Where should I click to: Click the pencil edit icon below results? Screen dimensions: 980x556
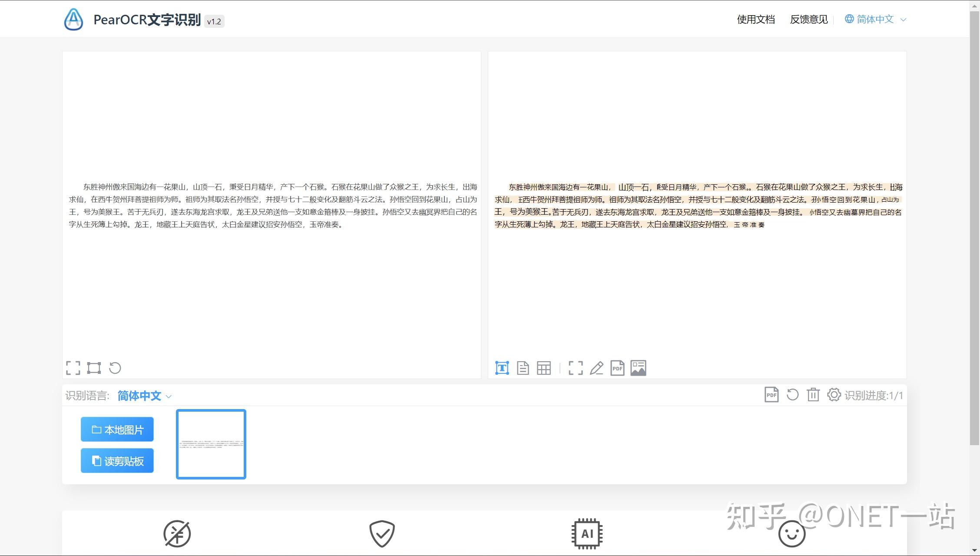pyautogui.click(x=596, y=367)
